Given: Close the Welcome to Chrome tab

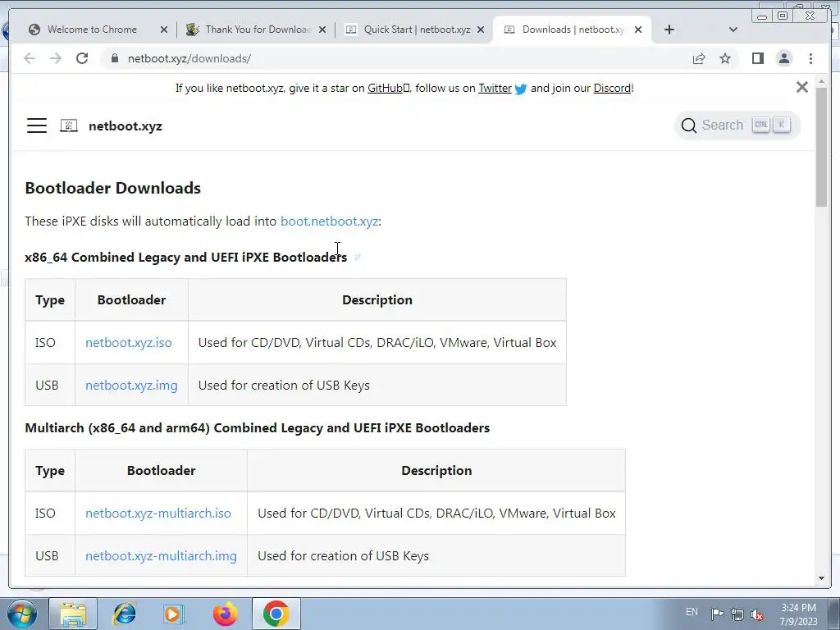Looking at the screenshot, I should [x=164, y=30].
